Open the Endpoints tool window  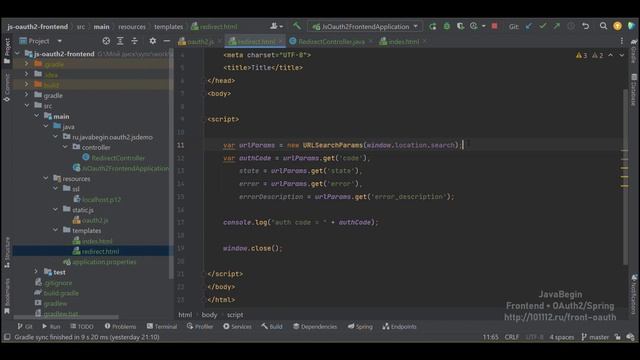[399, 327]
